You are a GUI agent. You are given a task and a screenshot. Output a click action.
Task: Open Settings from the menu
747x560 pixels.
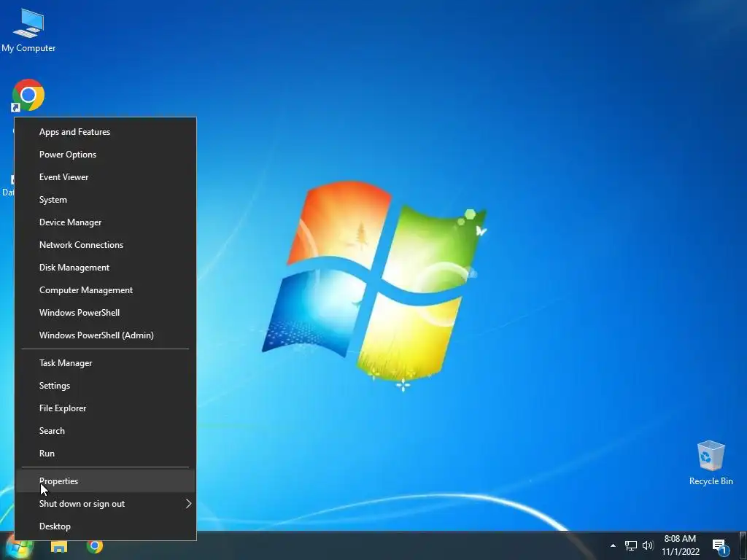pyautogui.click(x=105, y=386)
